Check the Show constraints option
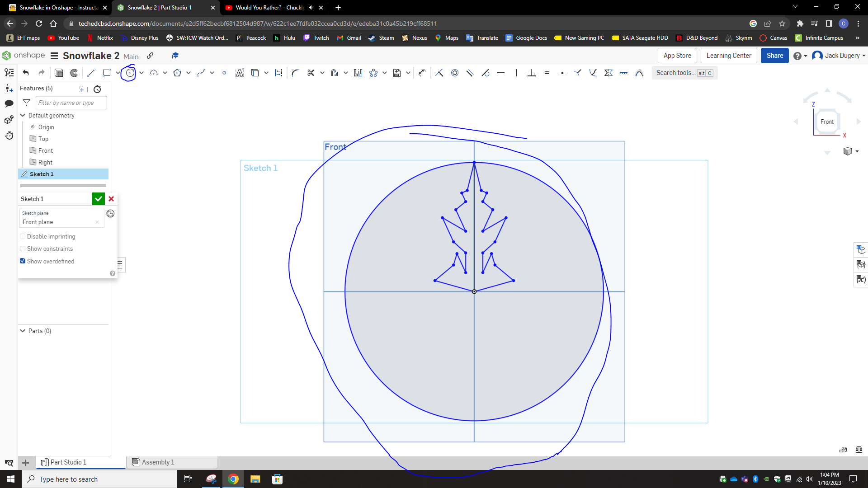Screen dimensions: 868x488 tap(23, 249)
